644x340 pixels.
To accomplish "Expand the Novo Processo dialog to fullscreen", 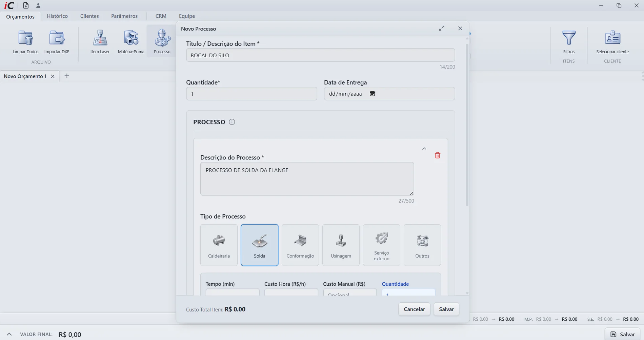I will click(442, 29).
